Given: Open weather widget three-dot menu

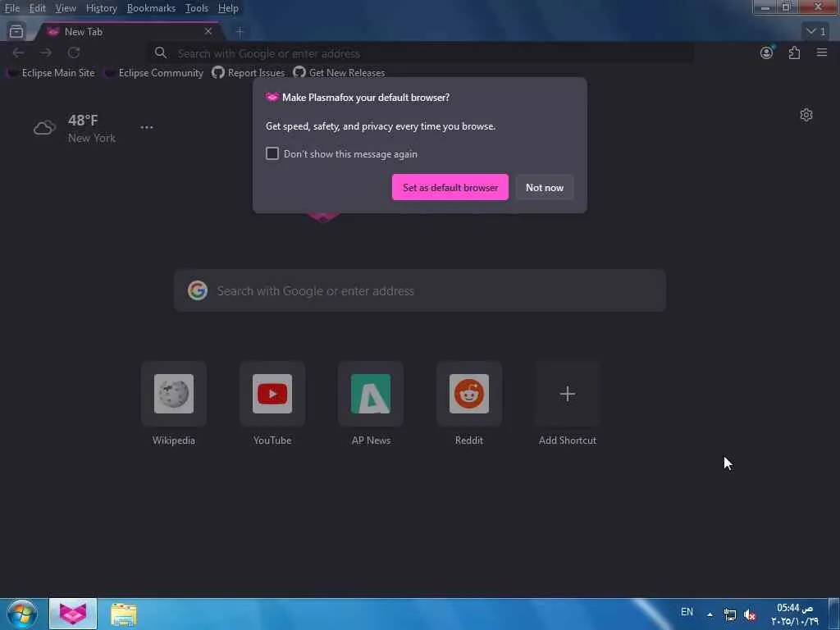Looking at the screenshot, I should [x=146, y=127].
